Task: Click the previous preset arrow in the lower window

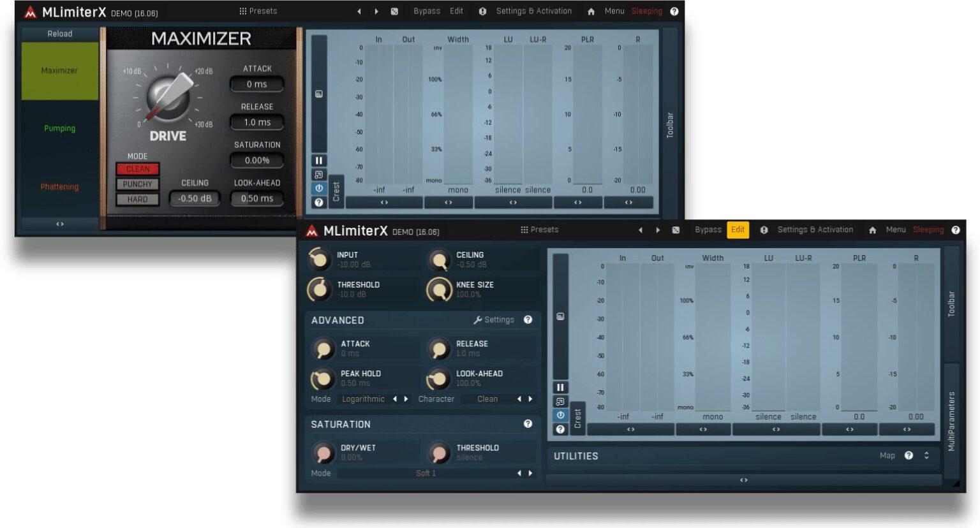Action: (x=640, y=230)
